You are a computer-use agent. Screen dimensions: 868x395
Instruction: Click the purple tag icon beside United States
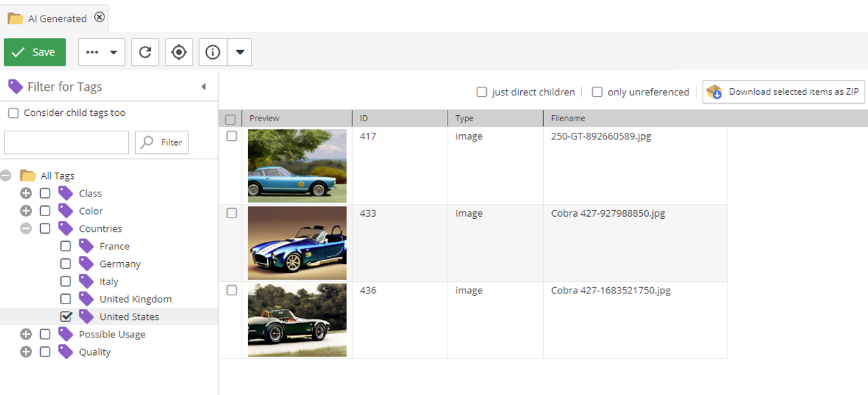point(85,316)
